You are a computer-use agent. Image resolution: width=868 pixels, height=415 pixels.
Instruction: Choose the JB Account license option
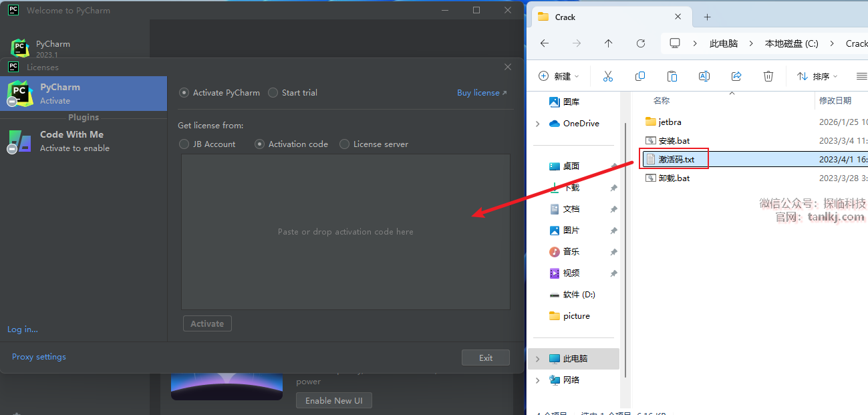coord(184,144)
